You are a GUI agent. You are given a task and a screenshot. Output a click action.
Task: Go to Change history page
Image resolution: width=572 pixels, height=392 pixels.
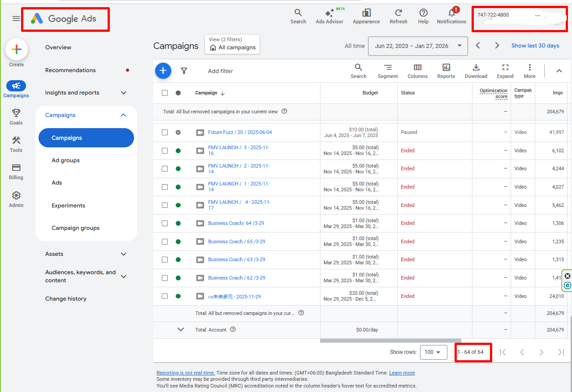65,299
